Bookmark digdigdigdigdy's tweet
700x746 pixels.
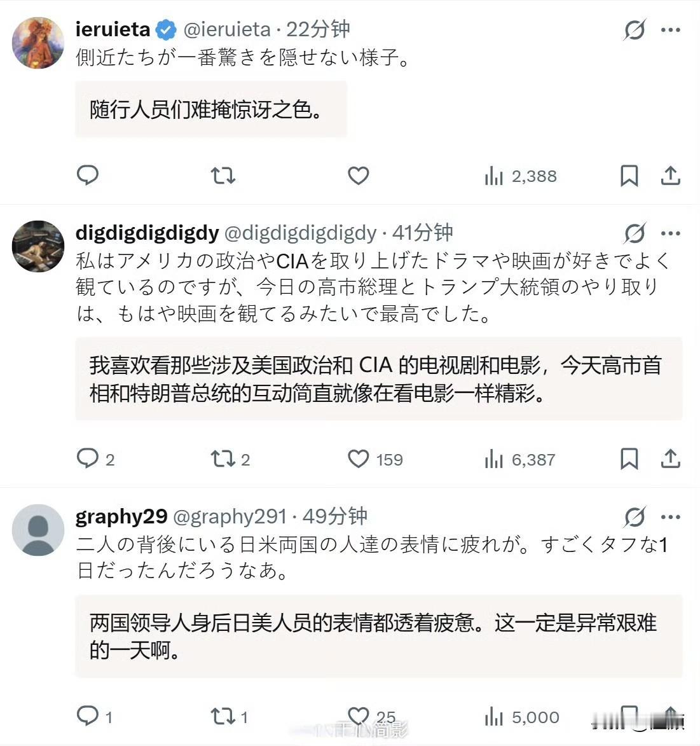[x=629, y=459]
